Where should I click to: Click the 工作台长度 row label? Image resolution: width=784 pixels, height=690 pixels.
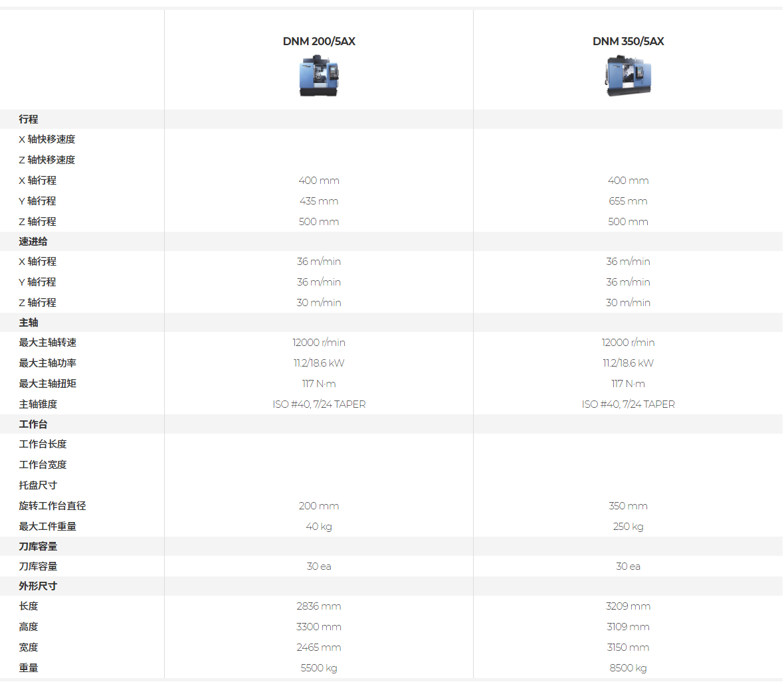point(43,444)
